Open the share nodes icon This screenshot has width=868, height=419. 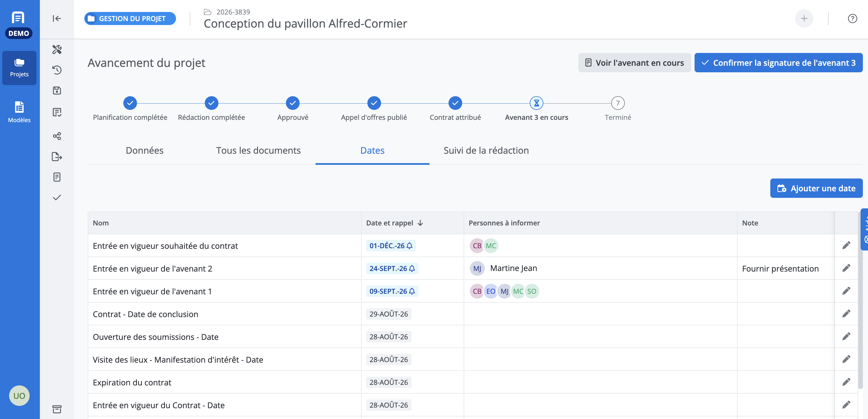[57, 136]
